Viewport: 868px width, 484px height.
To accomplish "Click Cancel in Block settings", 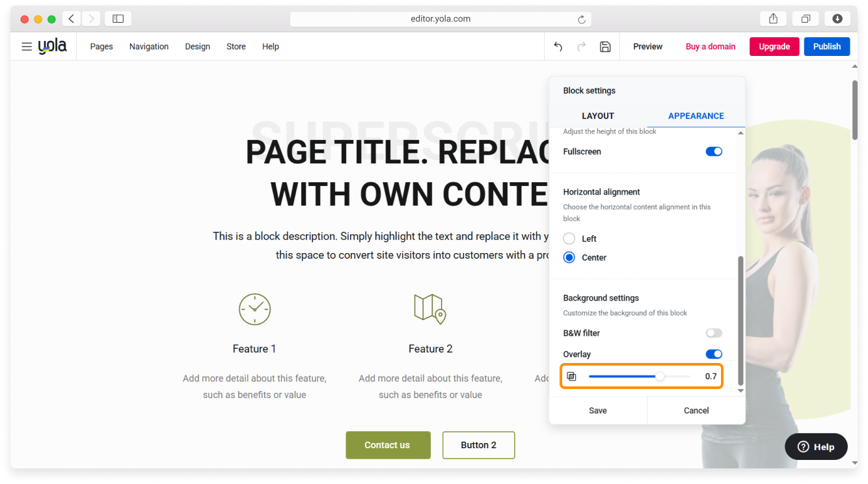I will coord(696,410).
